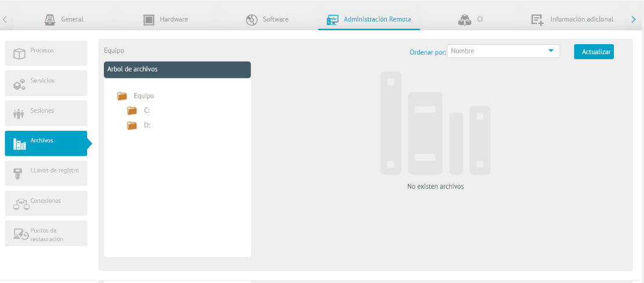
Task: Click the C: drive folder icon
Action: click(x=132, y=110)
